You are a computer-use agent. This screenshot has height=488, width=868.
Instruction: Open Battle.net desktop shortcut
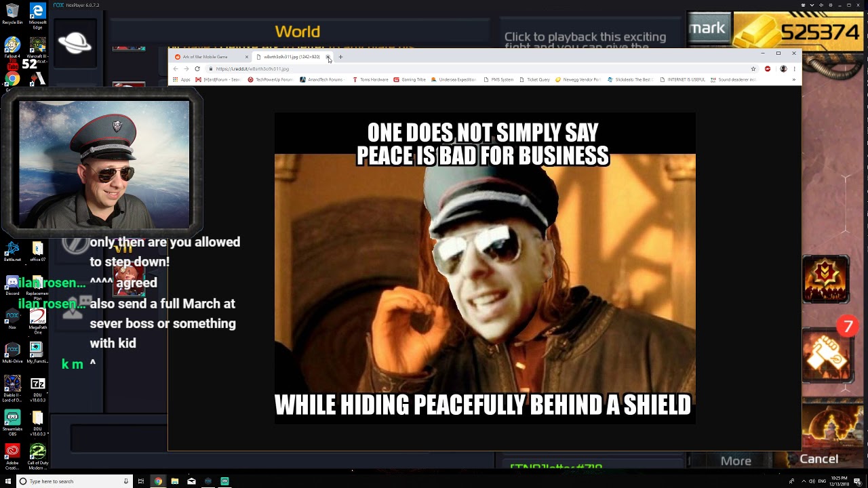tap(12, 251)
